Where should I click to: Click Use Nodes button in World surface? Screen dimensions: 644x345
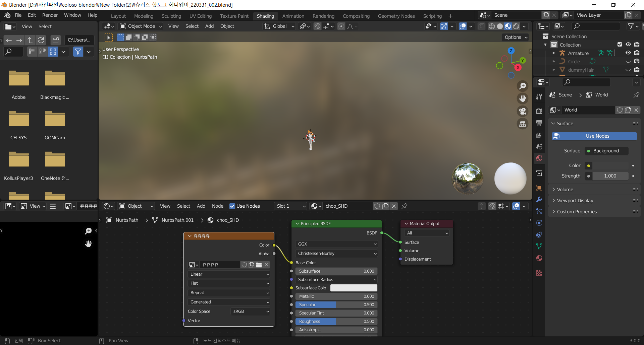coord(594,136)
